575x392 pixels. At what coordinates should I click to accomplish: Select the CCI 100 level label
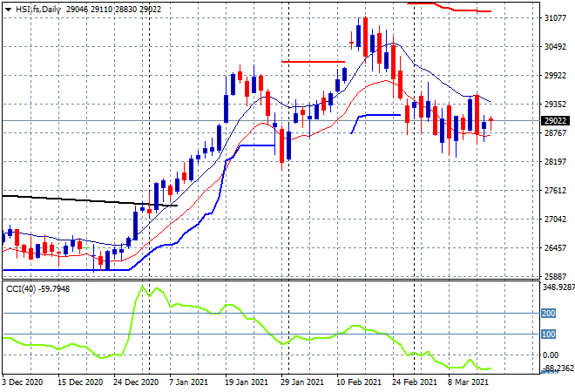[x=548, y=334]
